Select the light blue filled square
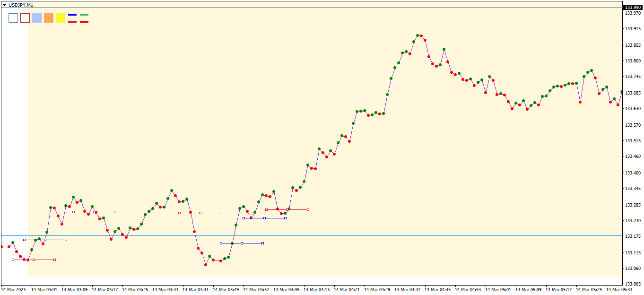The width and height of the screenshot is (644, 295). pos(37,18)
